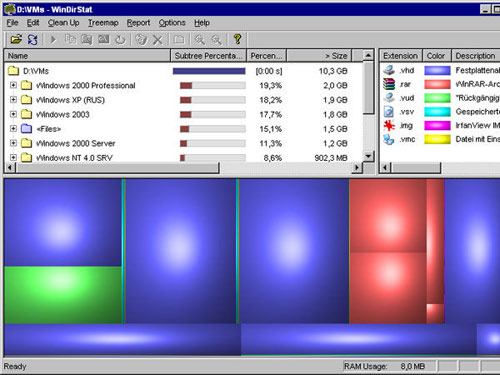The height and width of the screenshot is (375, 500).
Task: Open the Edit menu
Action: (x=33, y=23)
